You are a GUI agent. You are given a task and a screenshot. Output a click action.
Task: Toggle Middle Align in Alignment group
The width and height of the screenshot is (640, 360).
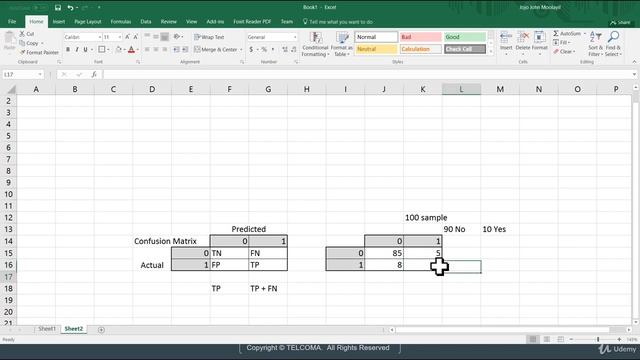click(x=156, y=37)
